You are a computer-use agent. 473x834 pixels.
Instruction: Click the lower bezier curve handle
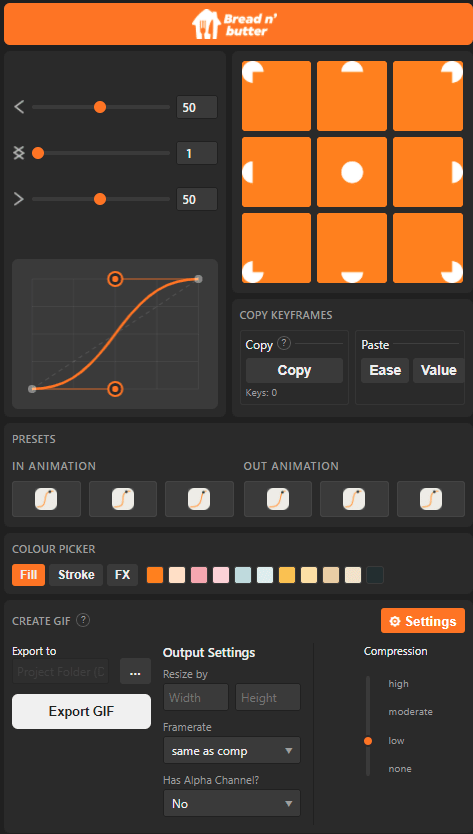click(115, 389)
